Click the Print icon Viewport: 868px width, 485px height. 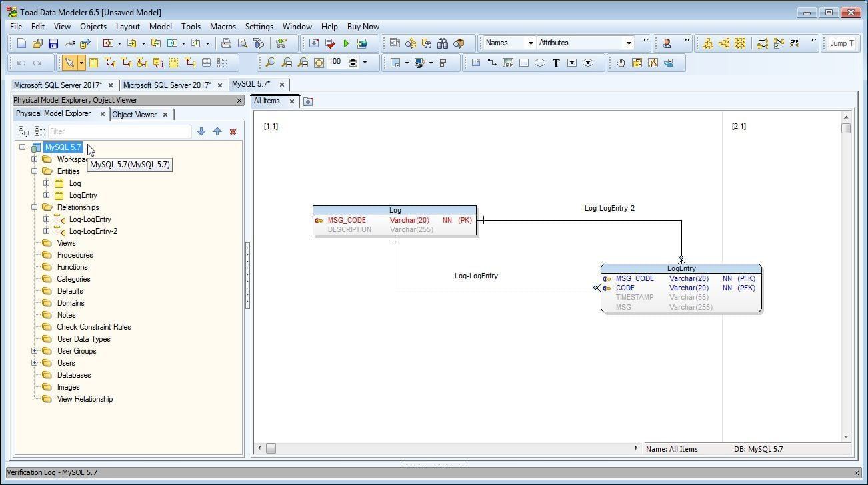[x=226, y=43]
